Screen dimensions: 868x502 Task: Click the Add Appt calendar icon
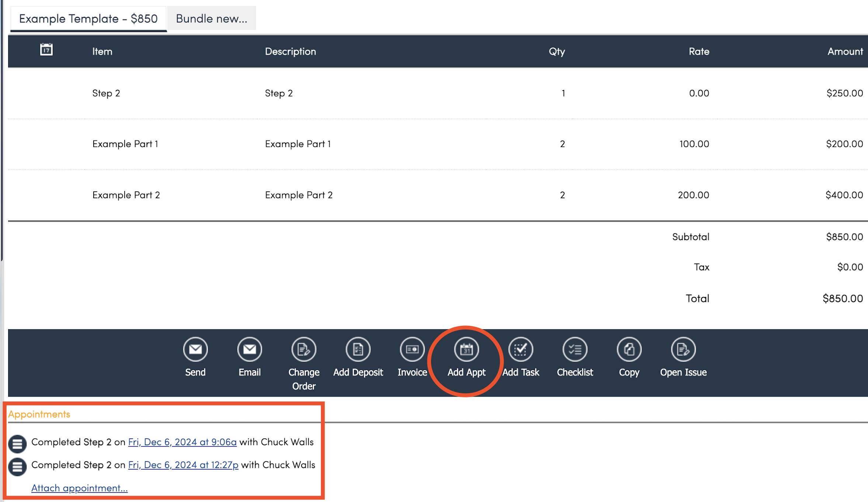466,349
